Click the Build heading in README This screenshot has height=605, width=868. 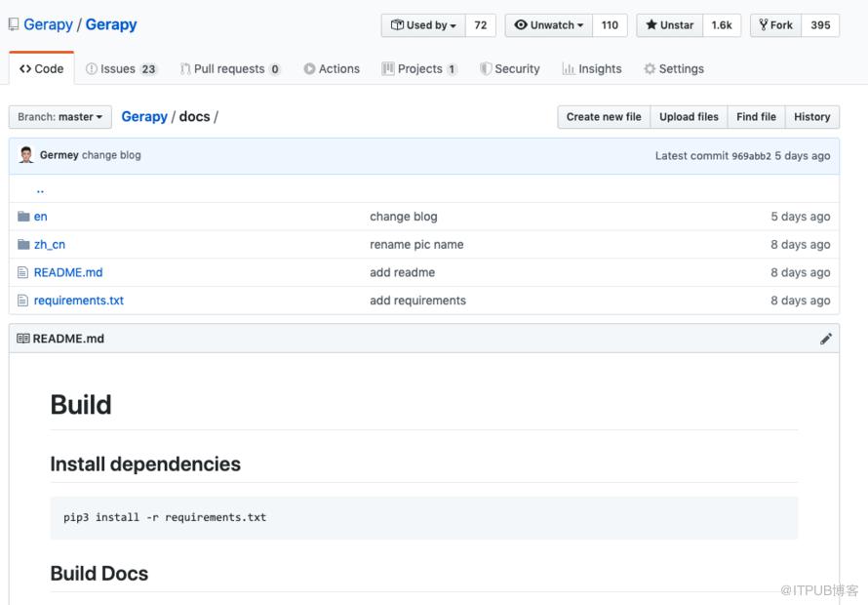(81, 404)
